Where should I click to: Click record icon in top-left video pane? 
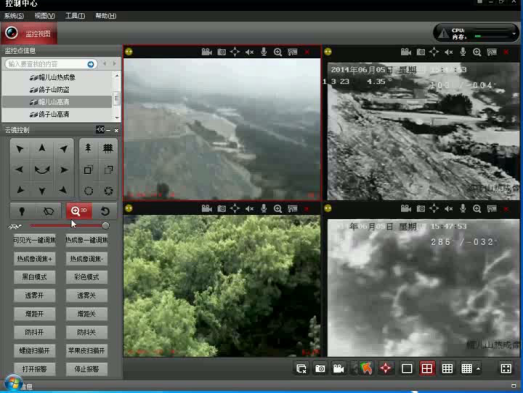click(207, 52)
